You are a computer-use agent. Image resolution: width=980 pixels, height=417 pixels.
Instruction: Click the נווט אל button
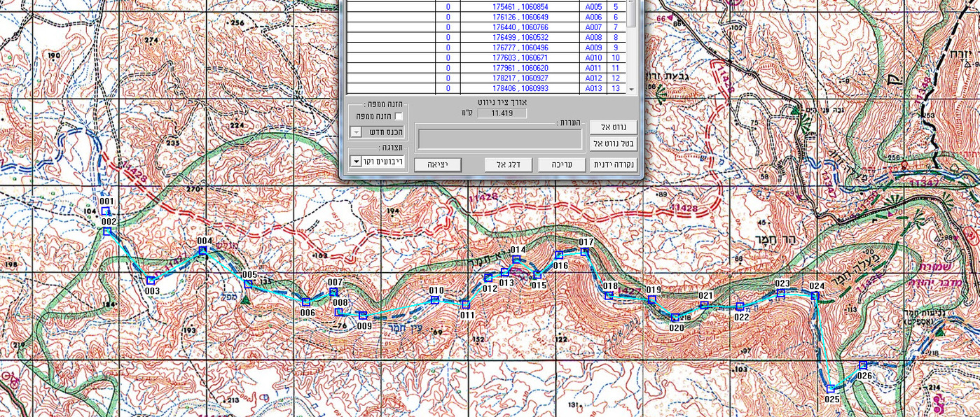[x=613, y=127]
